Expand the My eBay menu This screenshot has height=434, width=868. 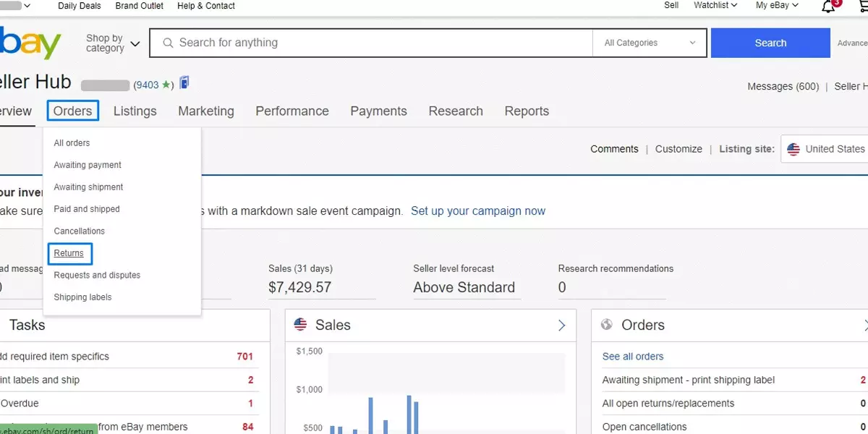(777, 5)
